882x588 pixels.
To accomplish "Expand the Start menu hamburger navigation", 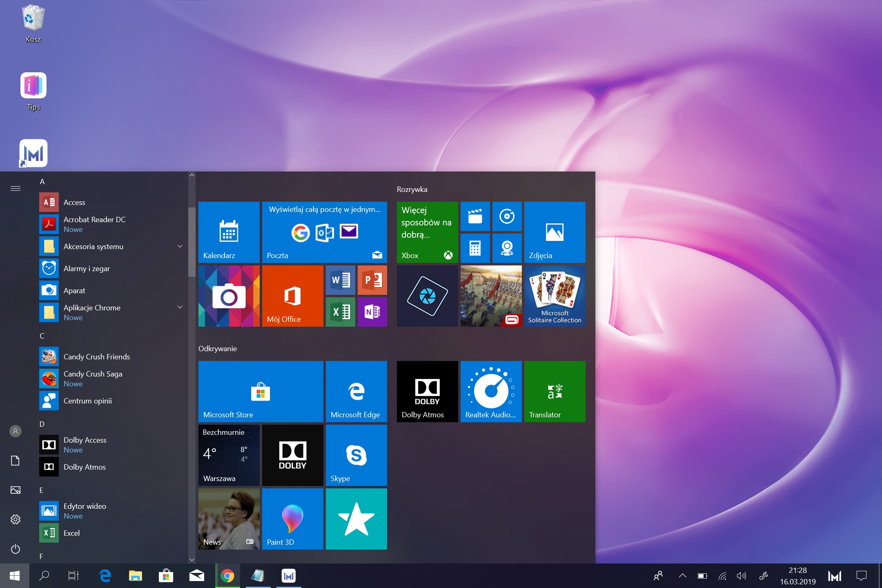I will click(x=16, y=188).
